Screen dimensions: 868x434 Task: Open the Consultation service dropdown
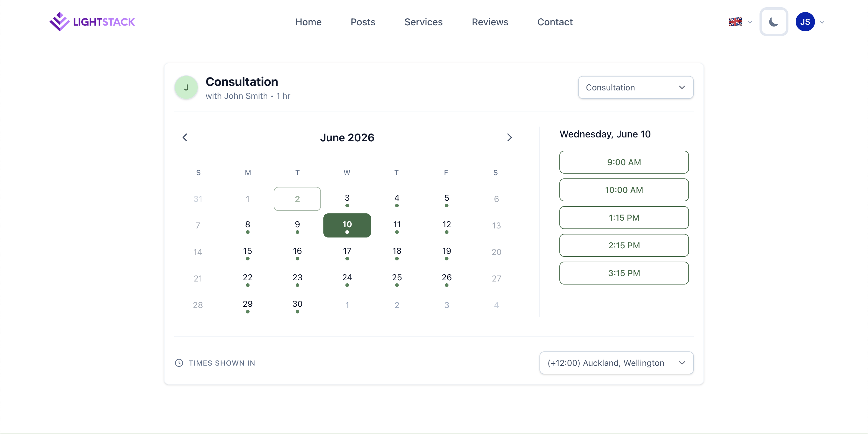point(636,87)
